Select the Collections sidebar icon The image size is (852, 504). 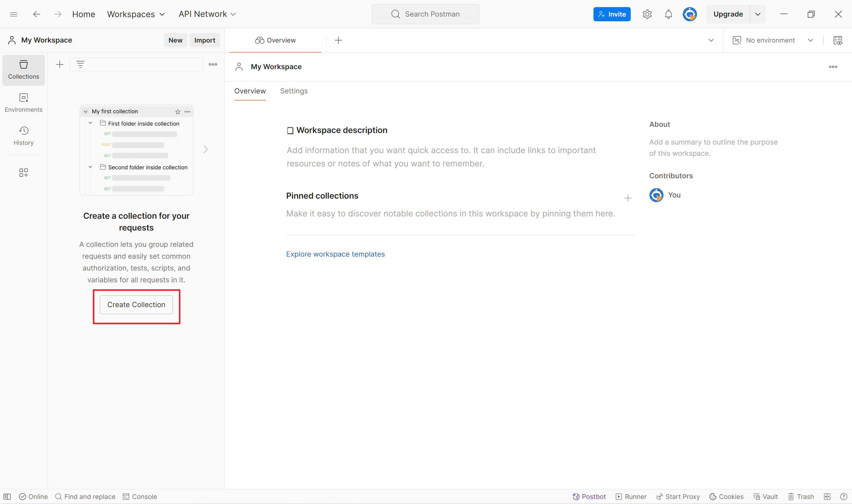click(23, 70)
